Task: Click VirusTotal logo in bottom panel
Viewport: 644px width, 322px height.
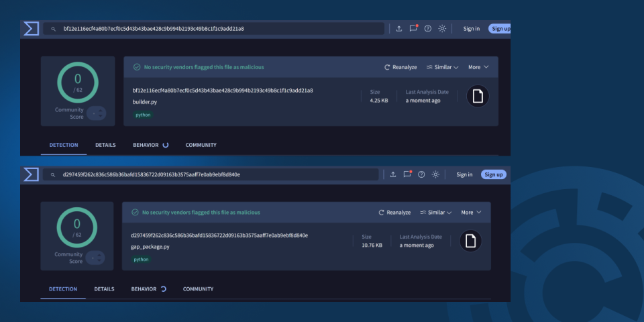Action: click(x=32, y=174)
